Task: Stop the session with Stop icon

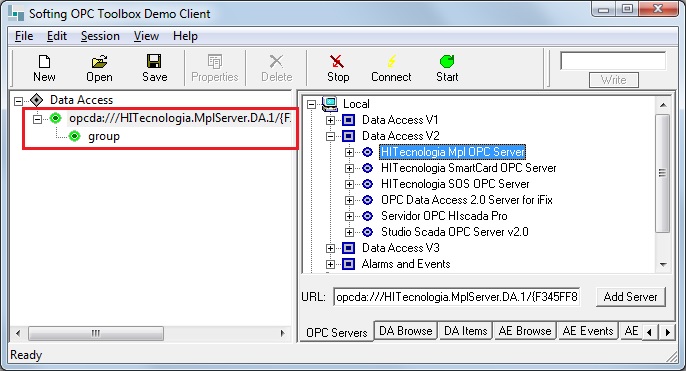Action: tap(337, 62)
